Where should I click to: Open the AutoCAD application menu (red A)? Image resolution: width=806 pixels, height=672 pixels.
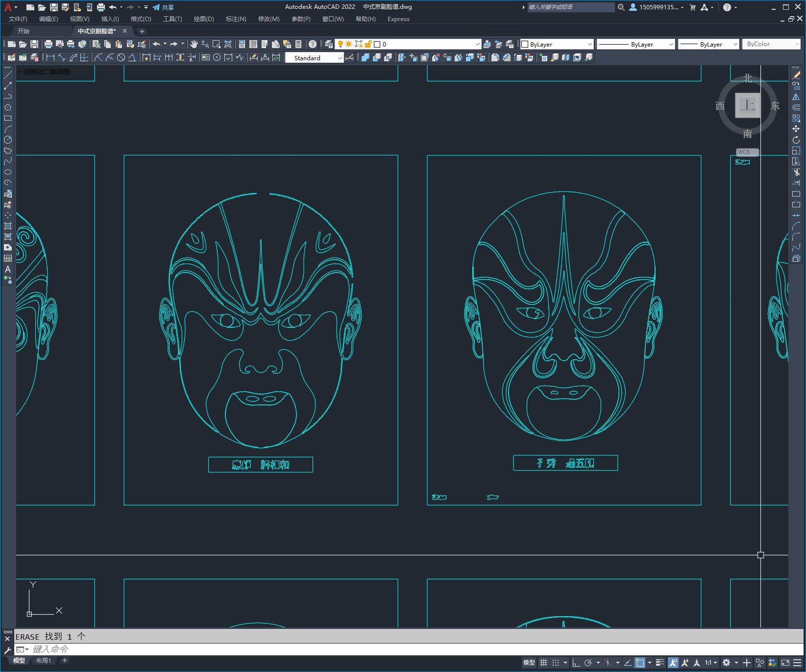pyautogui.click(x=8, y=7)
